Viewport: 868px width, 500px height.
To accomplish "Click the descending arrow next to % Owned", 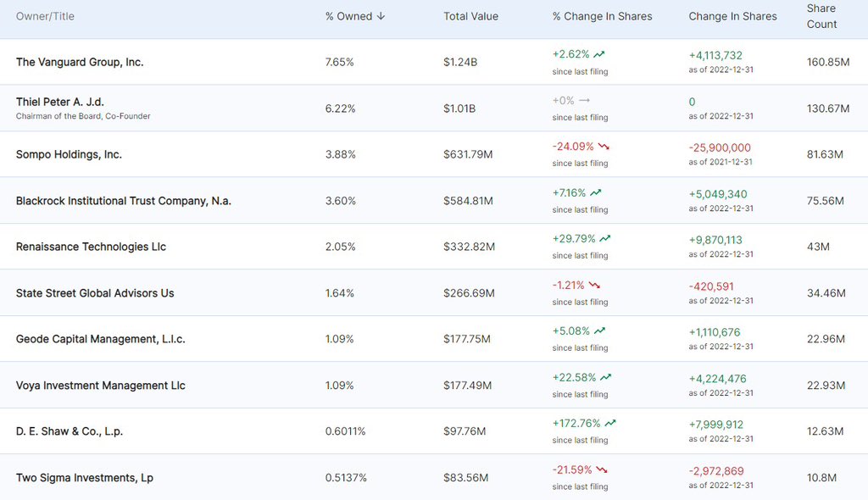I will click(381, 17).
